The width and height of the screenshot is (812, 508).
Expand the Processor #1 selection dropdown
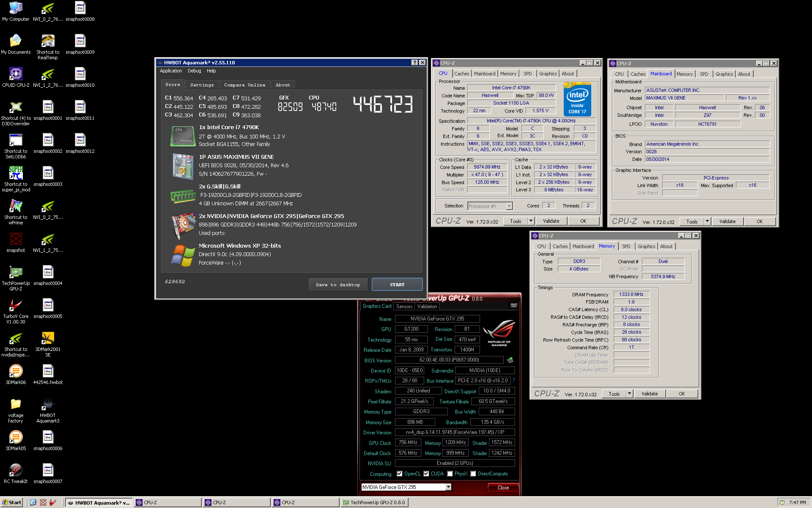(x=509, y=206)
